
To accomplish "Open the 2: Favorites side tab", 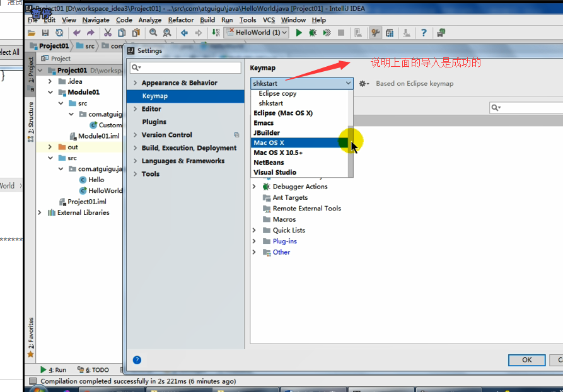I will [x=31, y=337].
